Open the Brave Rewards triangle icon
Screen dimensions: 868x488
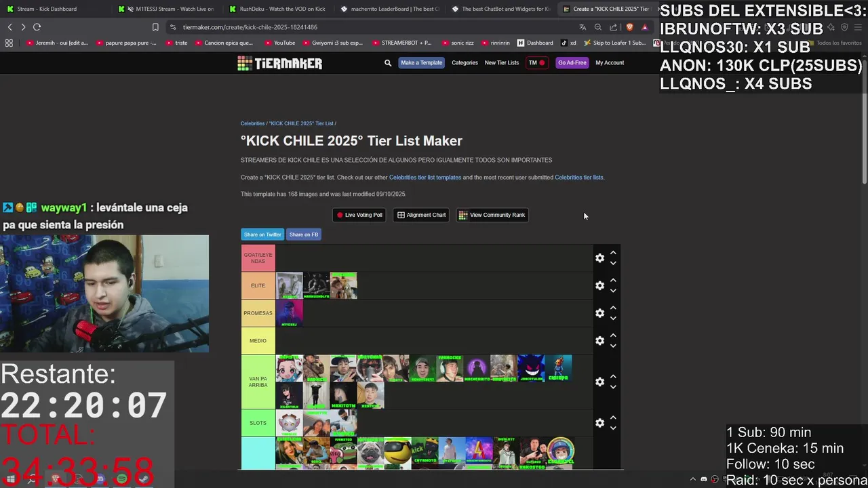coord(645,27)
